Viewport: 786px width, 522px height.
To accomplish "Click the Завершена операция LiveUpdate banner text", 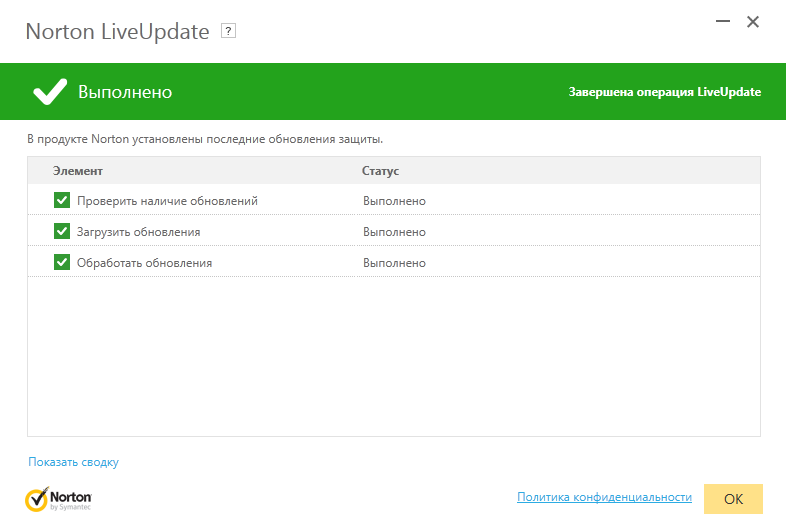I will [x=665, y=92].
